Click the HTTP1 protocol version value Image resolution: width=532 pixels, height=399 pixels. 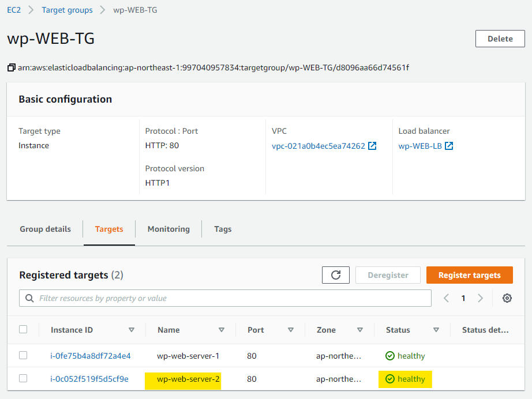[x=157, y=183]
